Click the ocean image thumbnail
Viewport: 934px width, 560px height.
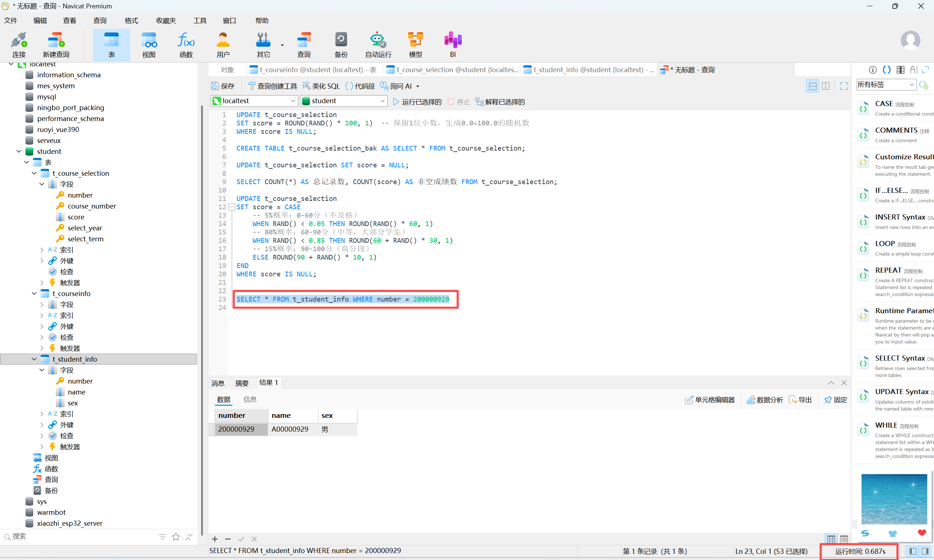coord(893,498)
